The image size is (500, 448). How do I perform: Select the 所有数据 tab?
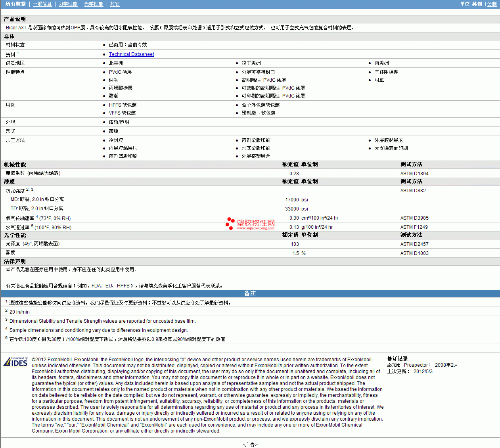click(15, 4)
